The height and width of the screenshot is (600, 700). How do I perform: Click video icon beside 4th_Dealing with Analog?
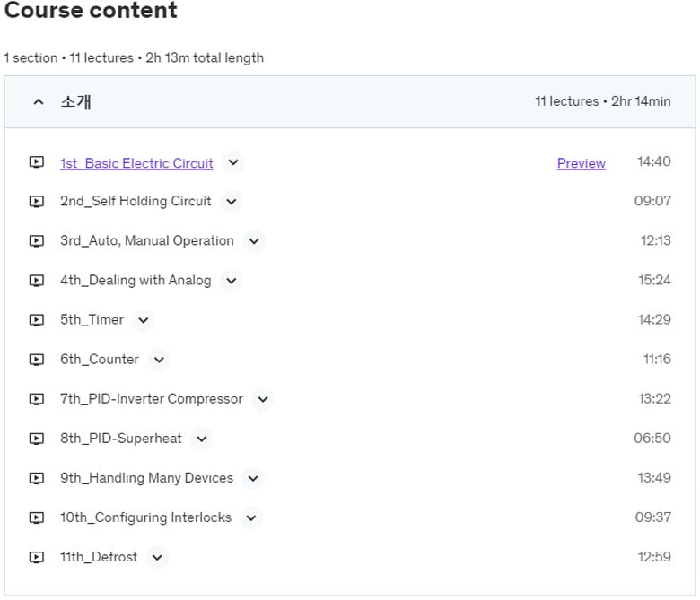point(36,281)
